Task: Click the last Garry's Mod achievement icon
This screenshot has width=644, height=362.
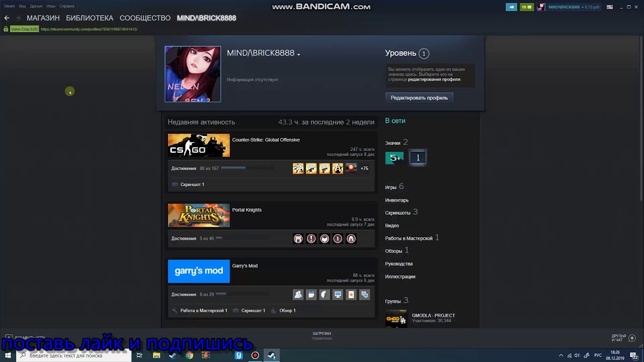Action: (x=365, y=295)
